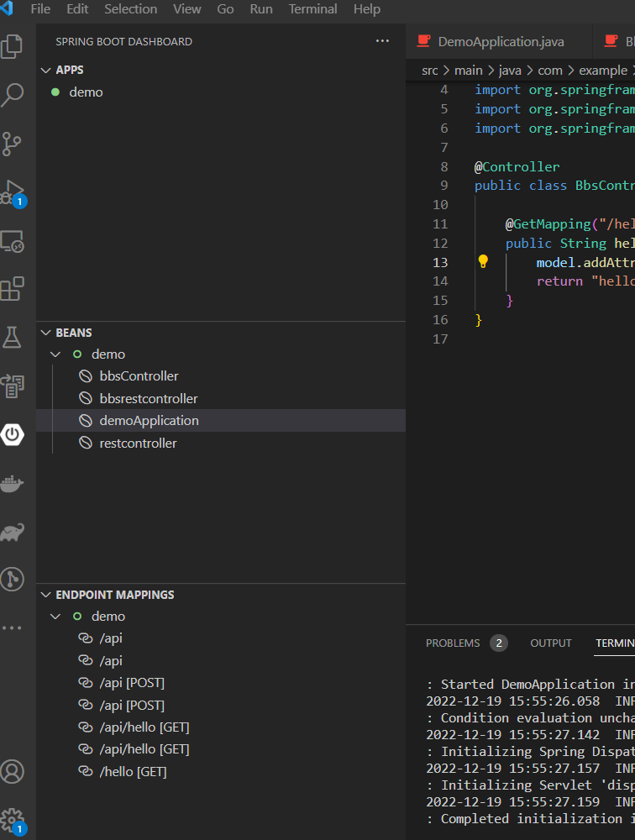
Task: Click the example breadcrumb segment
Action: pyautogui.click(x=603, y=71)
